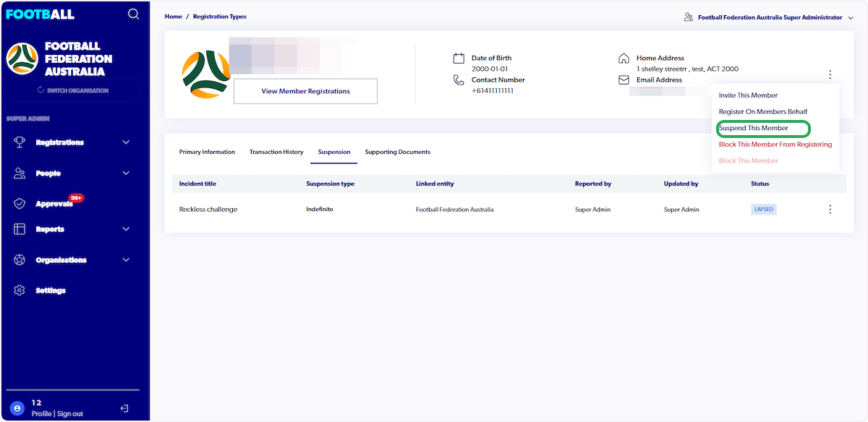
Task: Open Settings in the sidebar
Action: [x=51, y=290]
